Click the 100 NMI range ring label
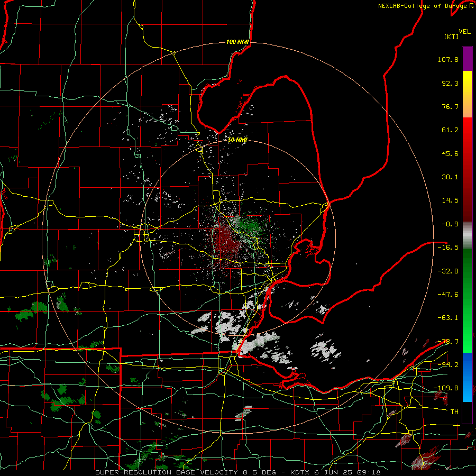 click(237, 42)
